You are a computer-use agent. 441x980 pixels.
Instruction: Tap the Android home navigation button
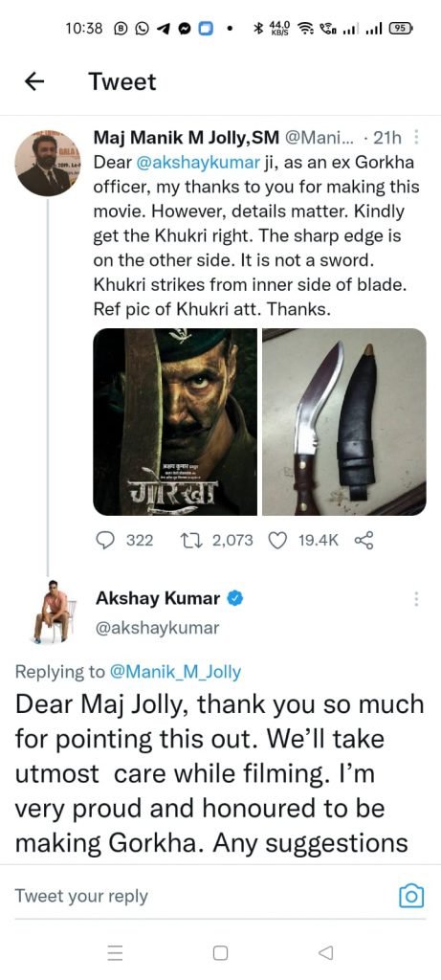point(220,952)
